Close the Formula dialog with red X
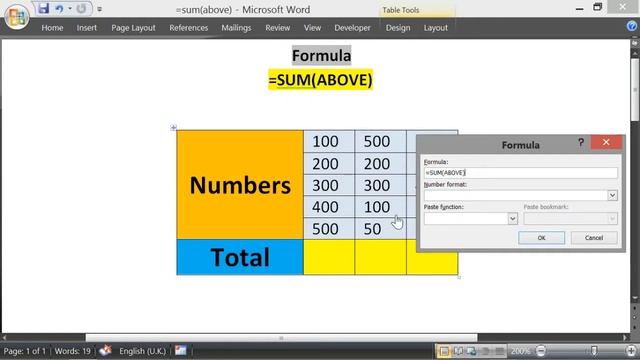The width and height of the screenshot is (640, 360). pyautogui.click(x=606, y=142)
